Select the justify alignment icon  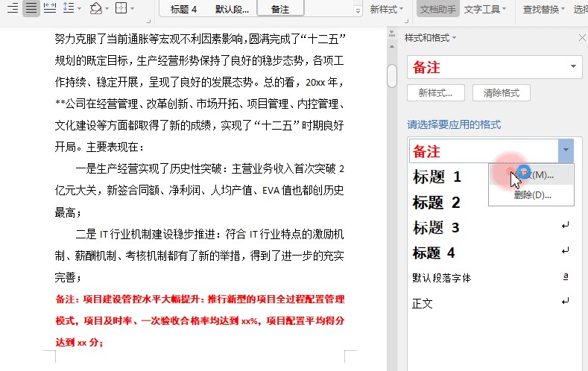(x=31, y=8)
